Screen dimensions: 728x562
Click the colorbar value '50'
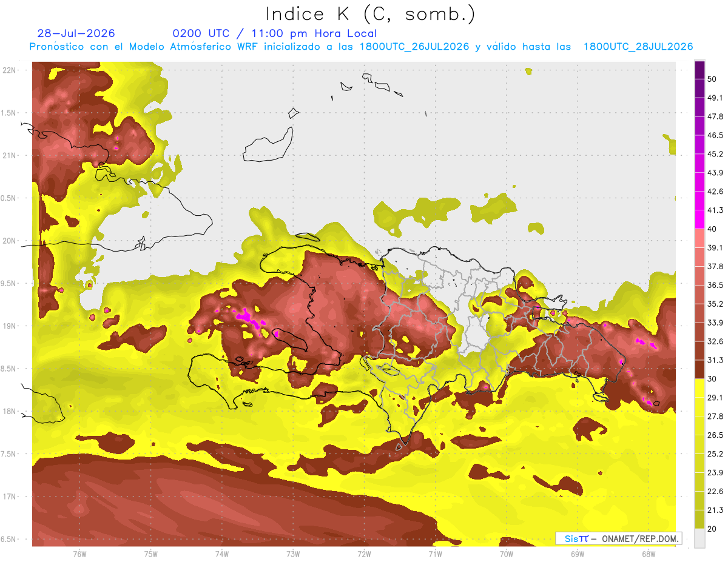713,79
